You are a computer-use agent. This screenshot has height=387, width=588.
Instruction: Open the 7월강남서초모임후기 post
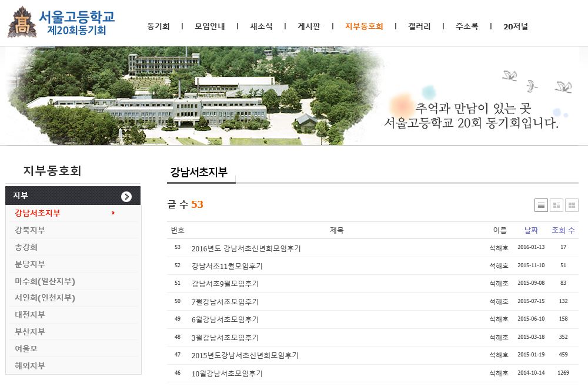point(225,302)
